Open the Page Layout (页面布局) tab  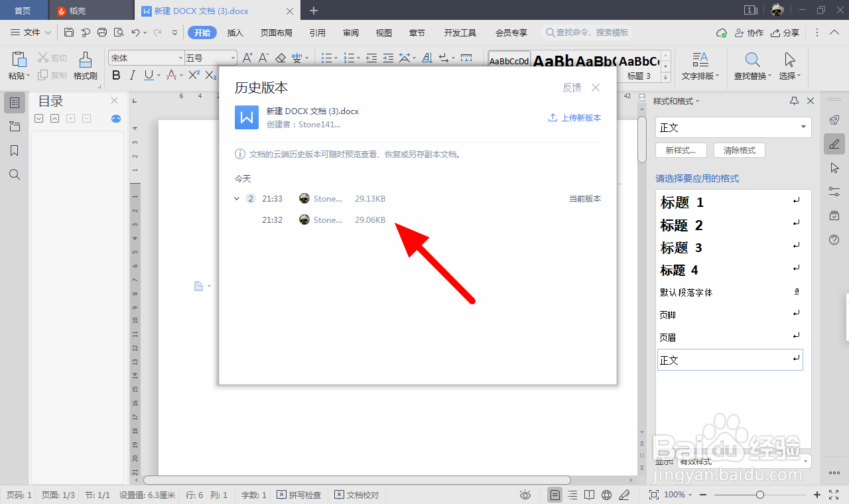[277, 32]
